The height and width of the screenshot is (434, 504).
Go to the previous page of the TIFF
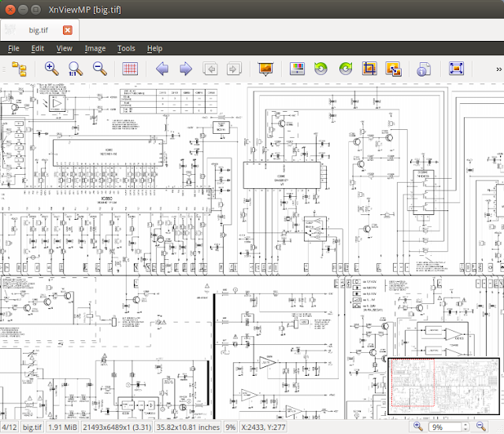(210, 69)
